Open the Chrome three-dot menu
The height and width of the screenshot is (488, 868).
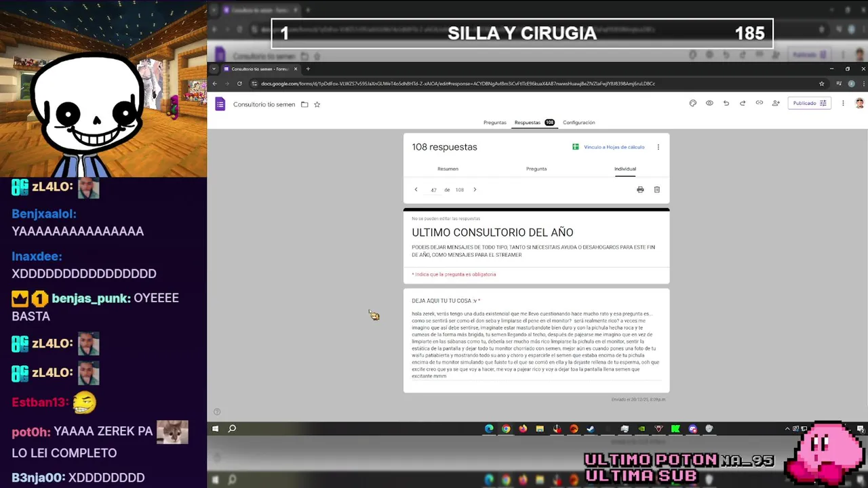click(863, 83)
